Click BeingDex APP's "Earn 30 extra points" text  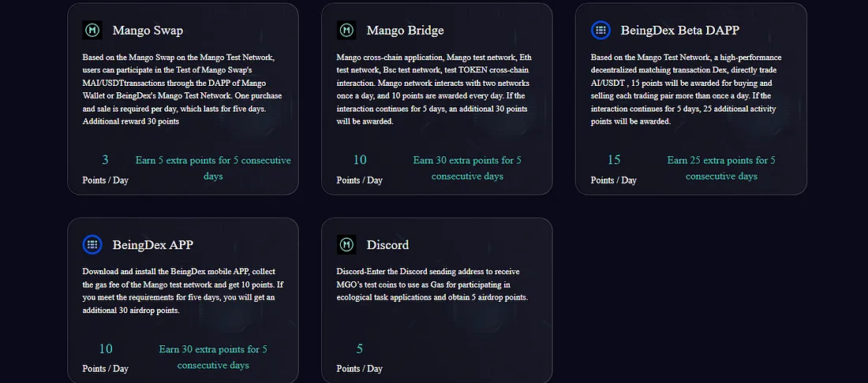(x=213, y=357)
